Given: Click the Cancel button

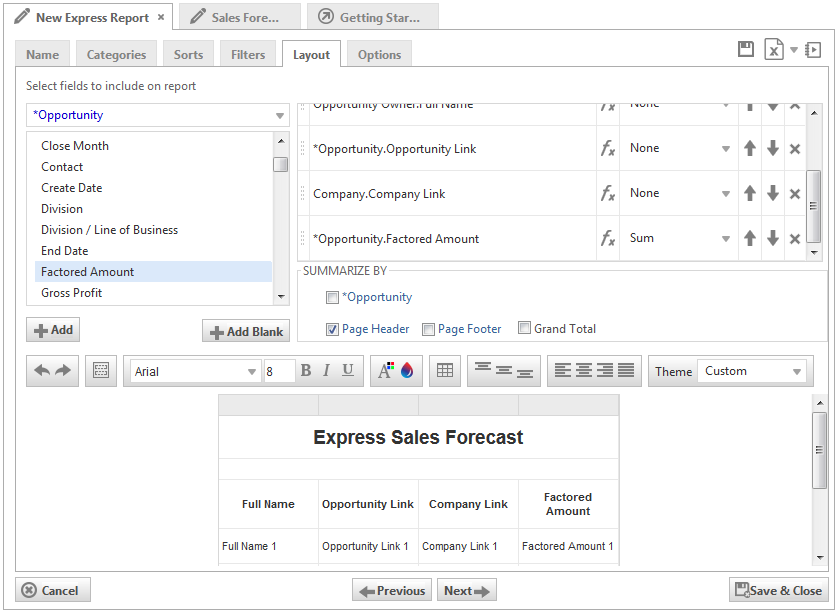Looking at the screenshot, I should pyautogui.click(x=53, y=590).
